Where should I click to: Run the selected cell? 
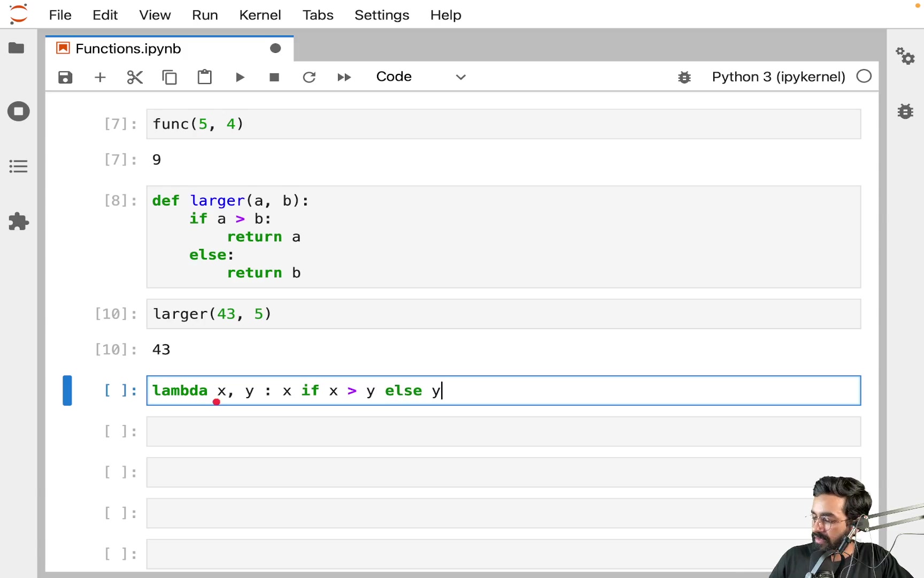(240, 77)
